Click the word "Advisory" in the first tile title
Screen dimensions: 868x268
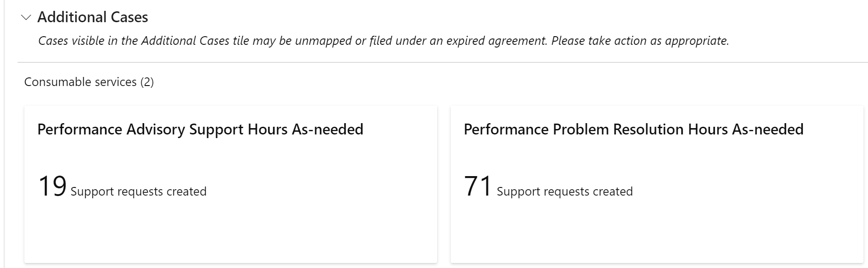pos(156,129)
